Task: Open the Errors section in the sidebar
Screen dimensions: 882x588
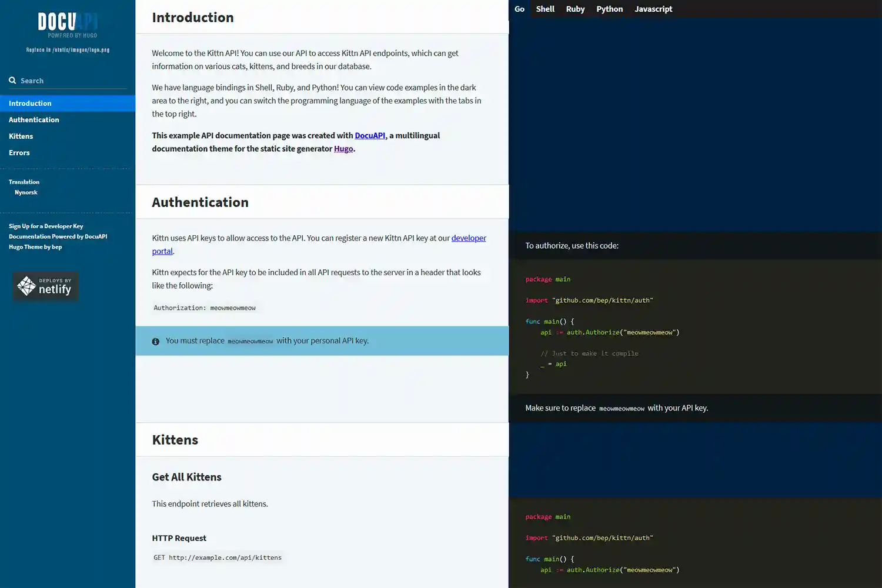Action: [x=19, y=152]
